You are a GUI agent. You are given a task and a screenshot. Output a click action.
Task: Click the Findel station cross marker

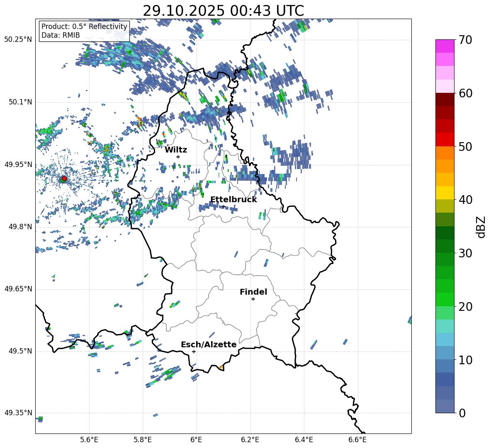click(253, 299)
